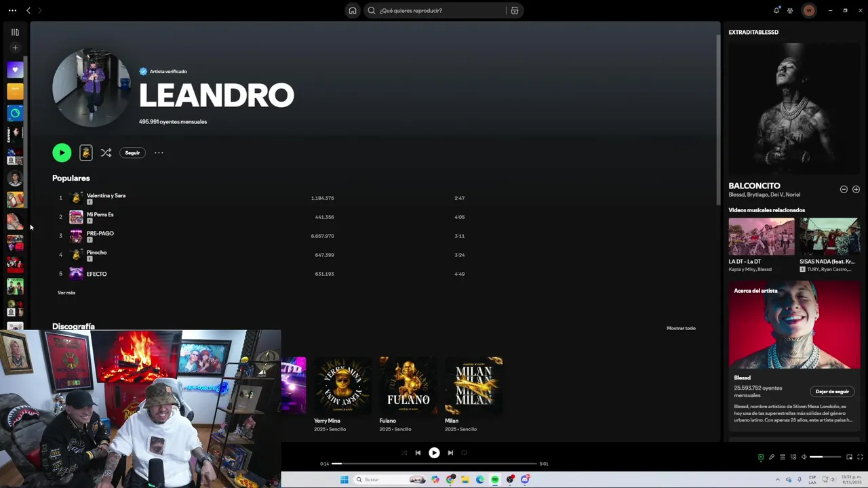Add BALCONCITO to library with plus icon
The height and width of the screenshot is (488, 868).
point(856,189)
